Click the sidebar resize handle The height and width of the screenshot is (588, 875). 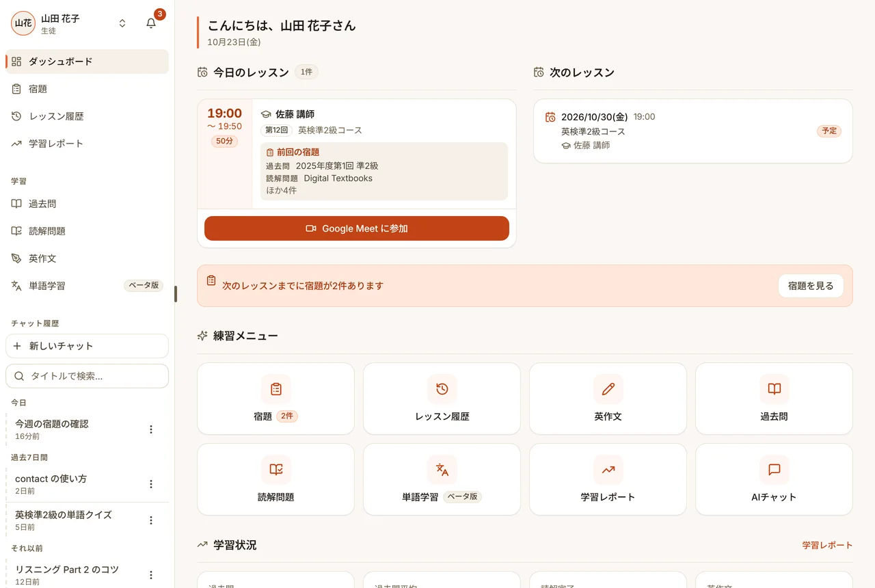[176, 294]
